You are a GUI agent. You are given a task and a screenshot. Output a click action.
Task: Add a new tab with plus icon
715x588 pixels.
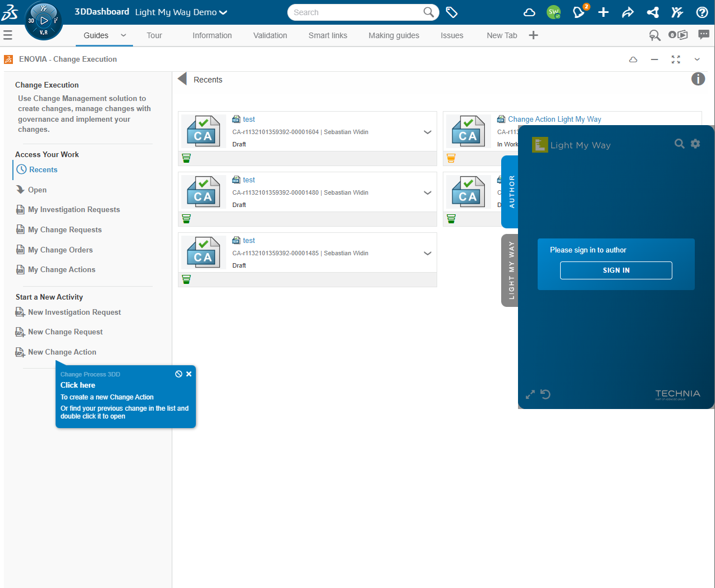pos(533,35)
